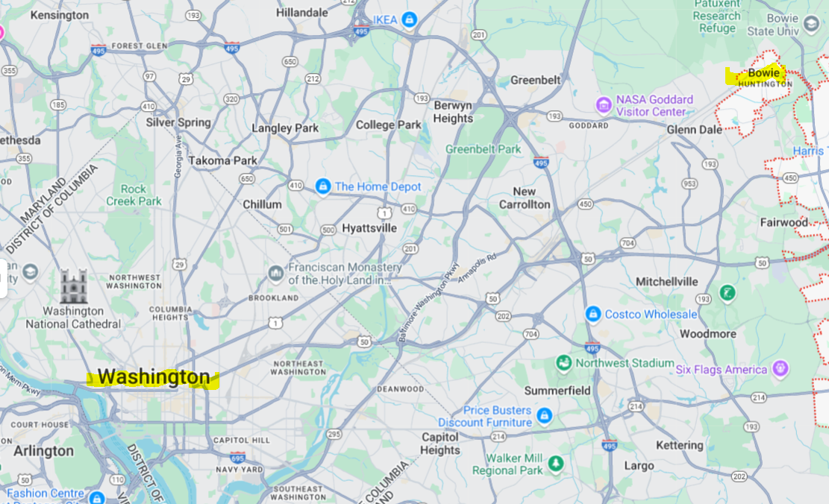Click the Fashion Centre shopping pin
Screen dimensions: 829x504
97,497
